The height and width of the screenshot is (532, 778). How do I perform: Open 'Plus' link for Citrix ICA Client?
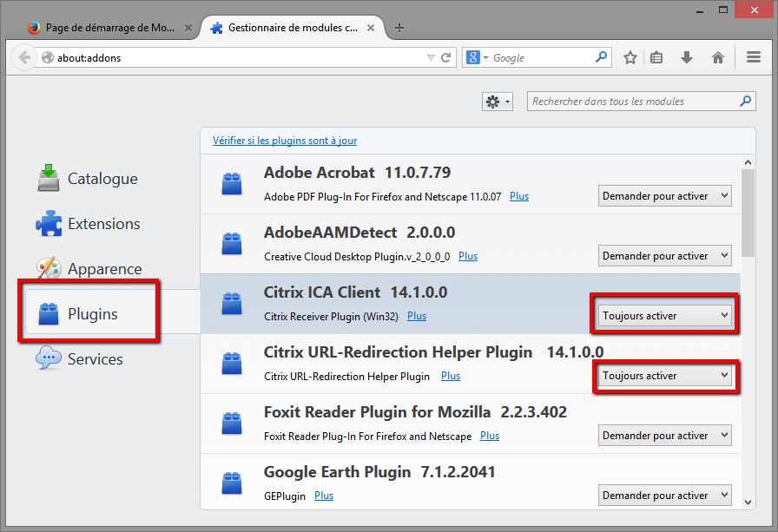(417, 316)
